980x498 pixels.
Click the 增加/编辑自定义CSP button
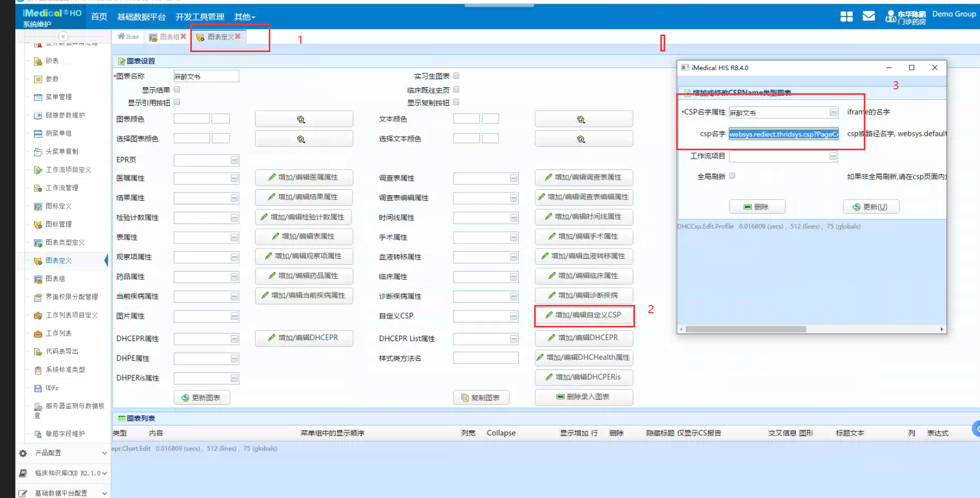click(x=584, y=315)
